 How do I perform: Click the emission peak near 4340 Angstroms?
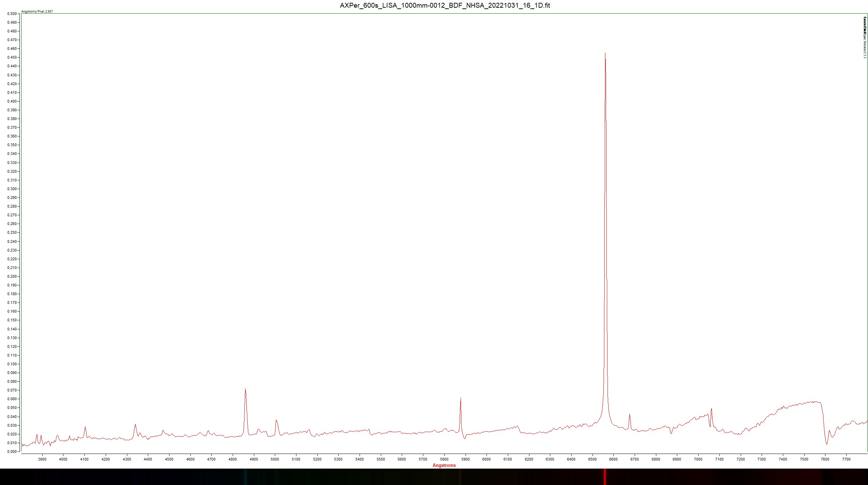point(135,425)
